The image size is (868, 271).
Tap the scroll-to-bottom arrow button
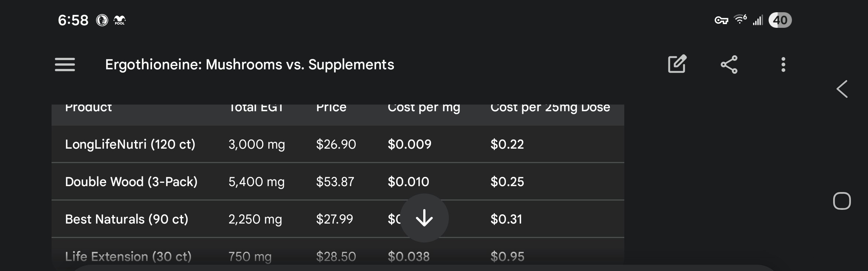click(424, 218)
